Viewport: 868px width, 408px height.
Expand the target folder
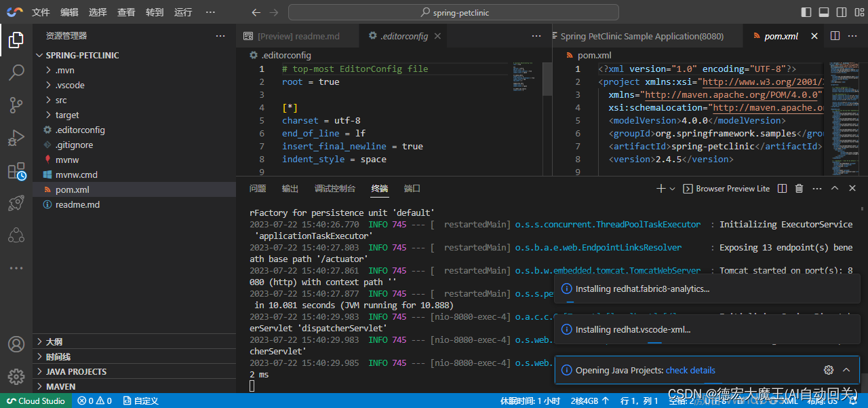pos(134,115)
